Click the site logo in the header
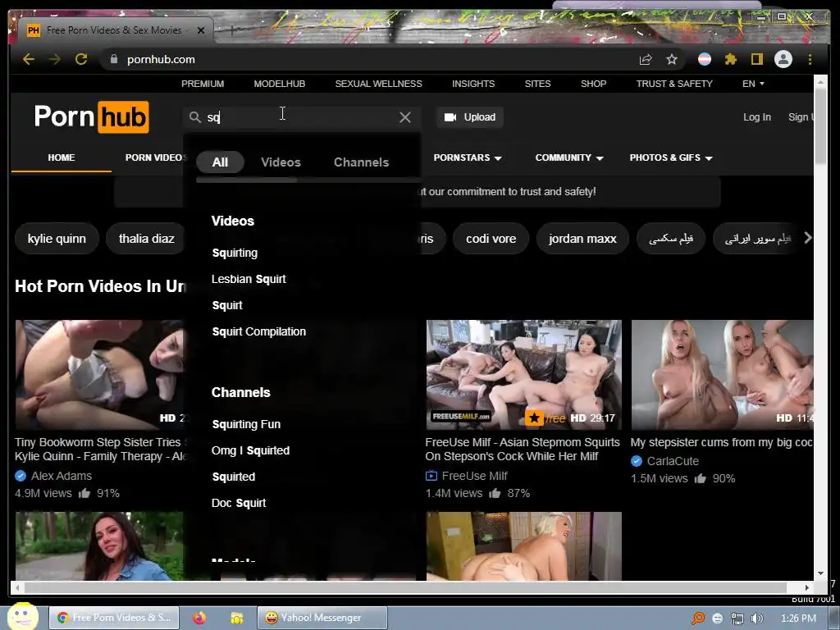 click(x=92, y=116)
